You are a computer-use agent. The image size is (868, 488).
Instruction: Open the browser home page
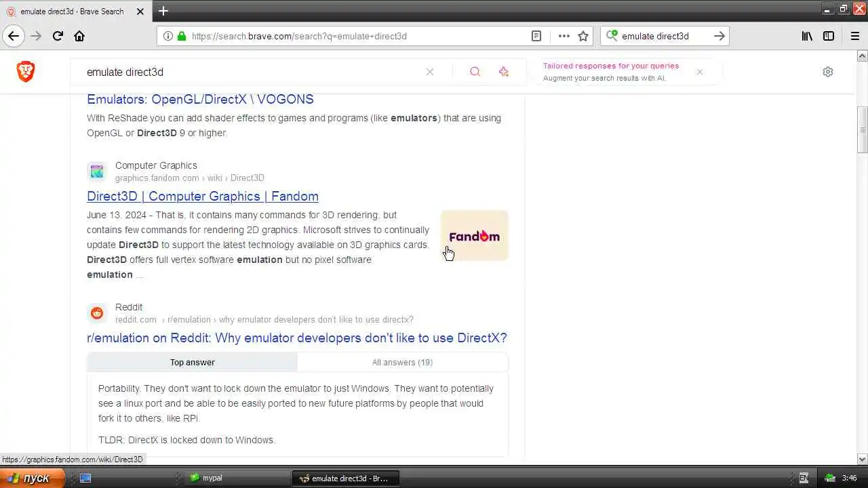point(79,36)
